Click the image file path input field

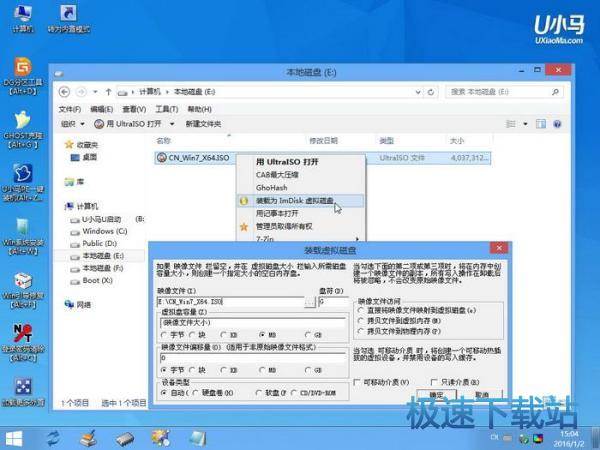(230, 302)
